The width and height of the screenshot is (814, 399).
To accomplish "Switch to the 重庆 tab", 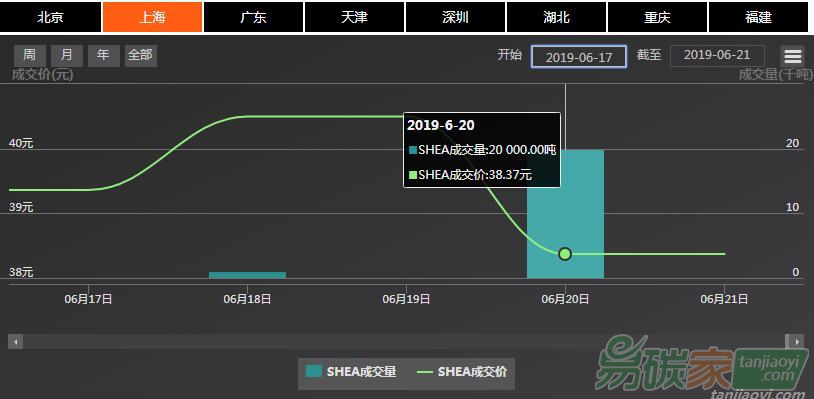I will [657, 17].
